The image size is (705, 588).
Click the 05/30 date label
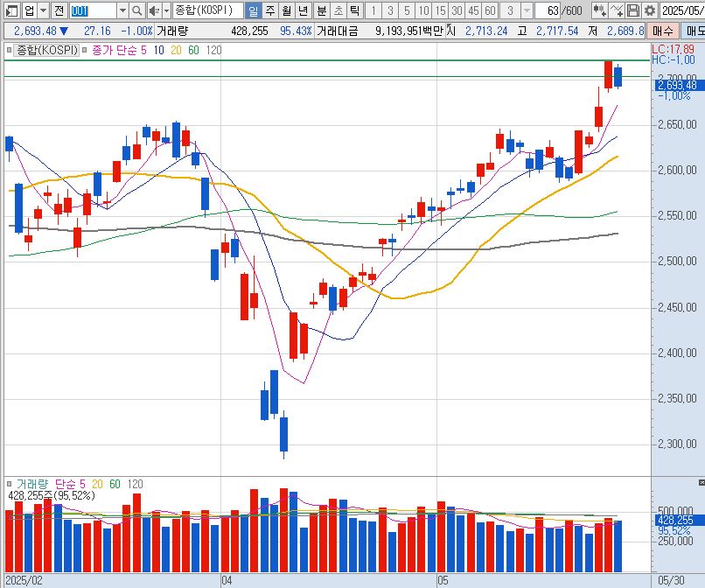[x=671, y=580]
